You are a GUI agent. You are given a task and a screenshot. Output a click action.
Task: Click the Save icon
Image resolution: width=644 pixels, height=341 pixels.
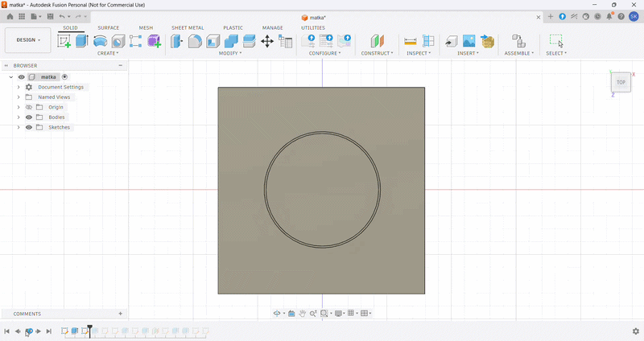click(x=50, y=16)
